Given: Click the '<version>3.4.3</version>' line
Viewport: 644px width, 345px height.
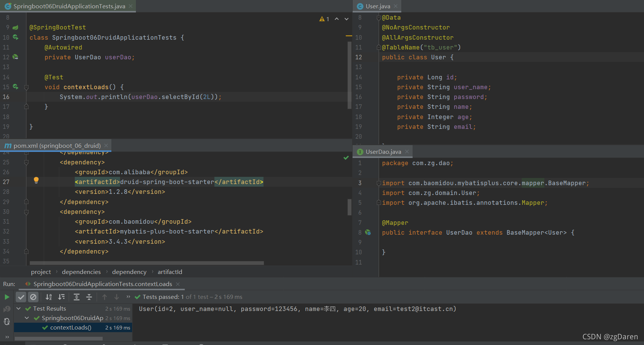Looking at the screenshot, I should [120, 242].
